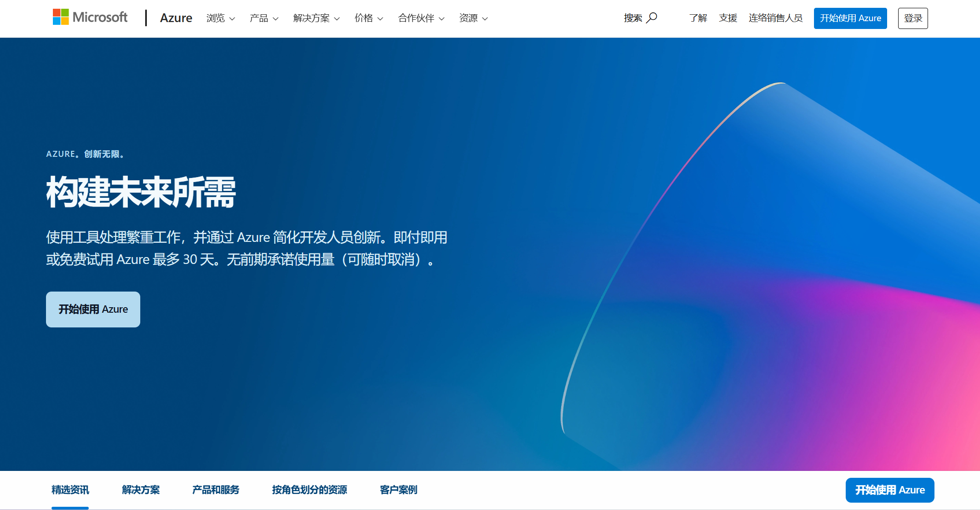Click header 开始使用 Azure button

[x=850, y=18]
